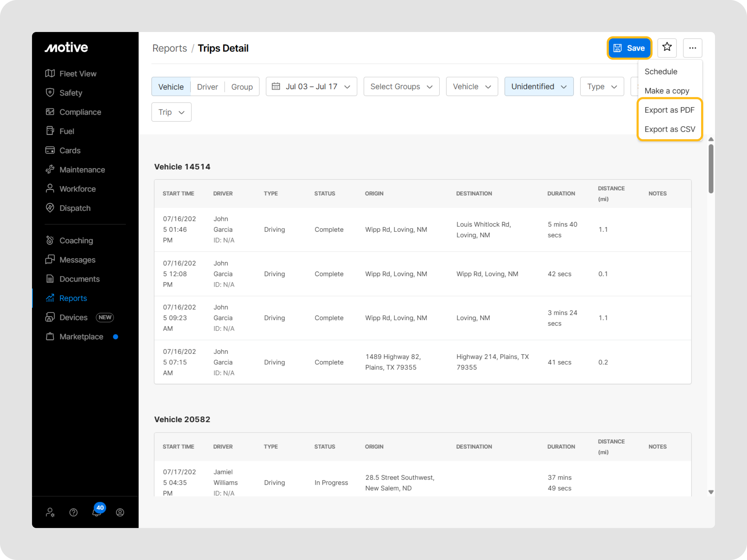The width and height of the screenshot is (747, 560).
Task: Go to Safety in sidebar
Action: tap(71, 93)
